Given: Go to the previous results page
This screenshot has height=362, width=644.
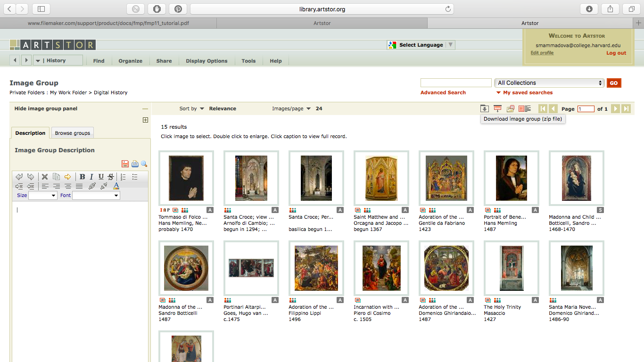Looking at the screenshot, I should coord(553,108).
